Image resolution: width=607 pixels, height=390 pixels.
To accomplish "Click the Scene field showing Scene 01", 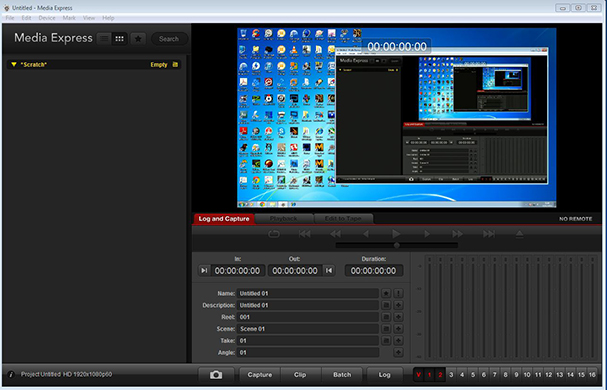I will pyautogui.click(x=308, y=329).
